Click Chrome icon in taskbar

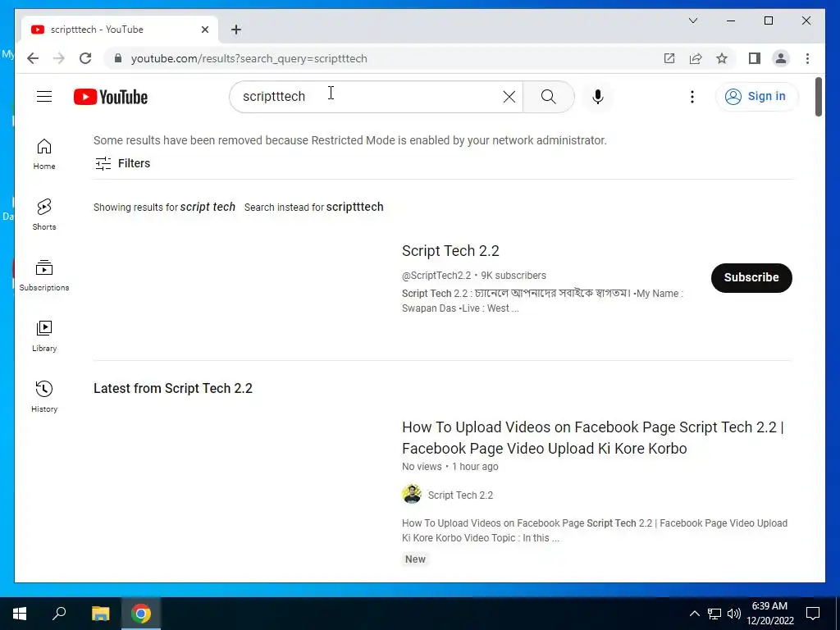(x=141, y=614)
